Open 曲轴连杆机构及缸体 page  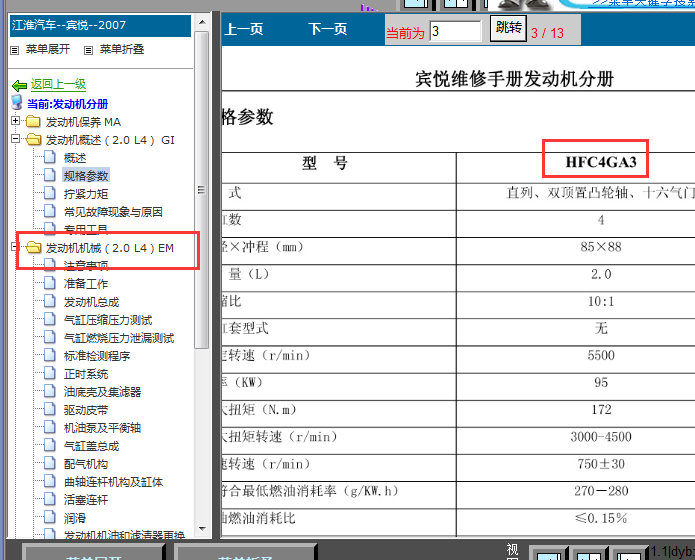[113, 482]
